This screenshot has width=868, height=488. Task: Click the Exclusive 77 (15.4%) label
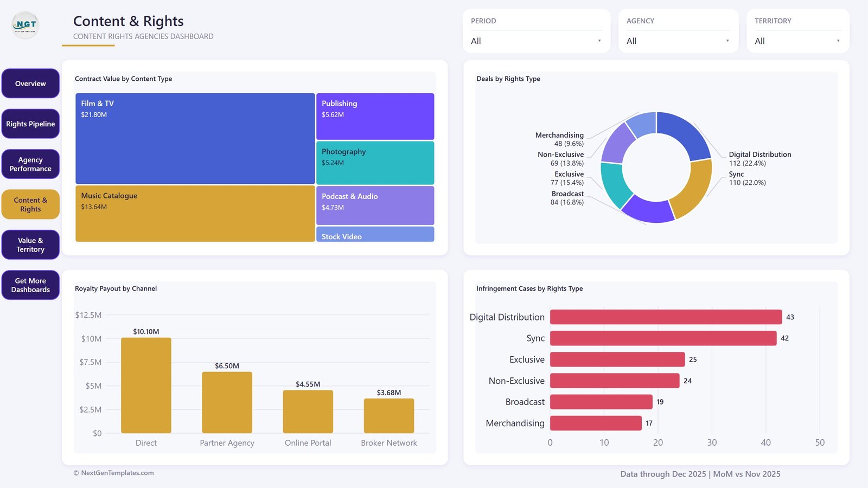(x=567, y=178)
